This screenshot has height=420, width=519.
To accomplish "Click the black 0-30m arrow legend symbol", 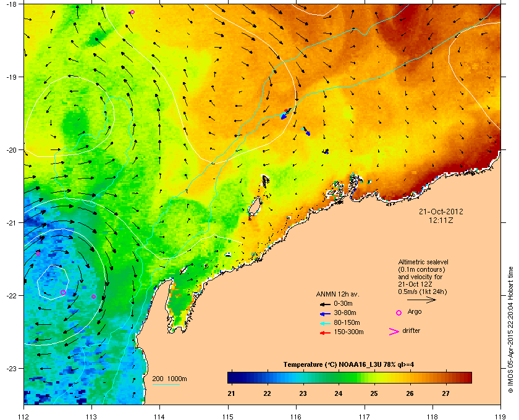I will pos(325,304).
